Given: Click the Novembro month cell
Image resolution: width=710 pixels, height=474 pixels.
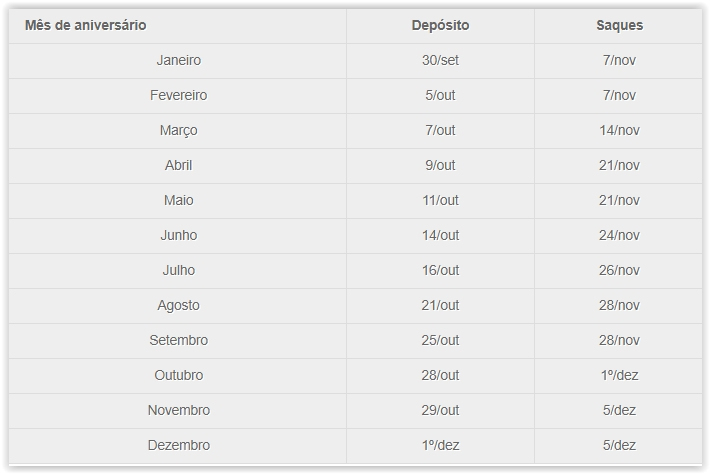Looking at the screenshot, I should pyautogui.click(x=178, y=410).
